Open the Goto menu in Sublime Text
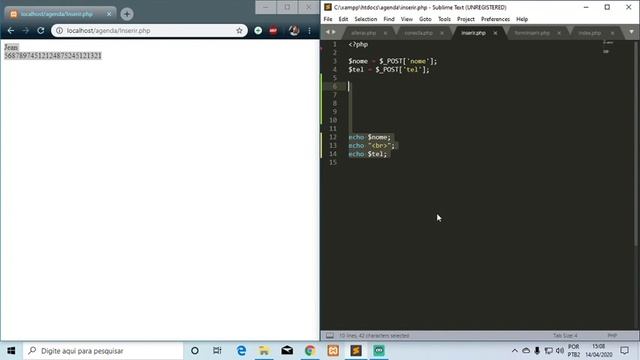Image resolution: width=640 pixels, height=360 pixels. (x=425, y=19)
